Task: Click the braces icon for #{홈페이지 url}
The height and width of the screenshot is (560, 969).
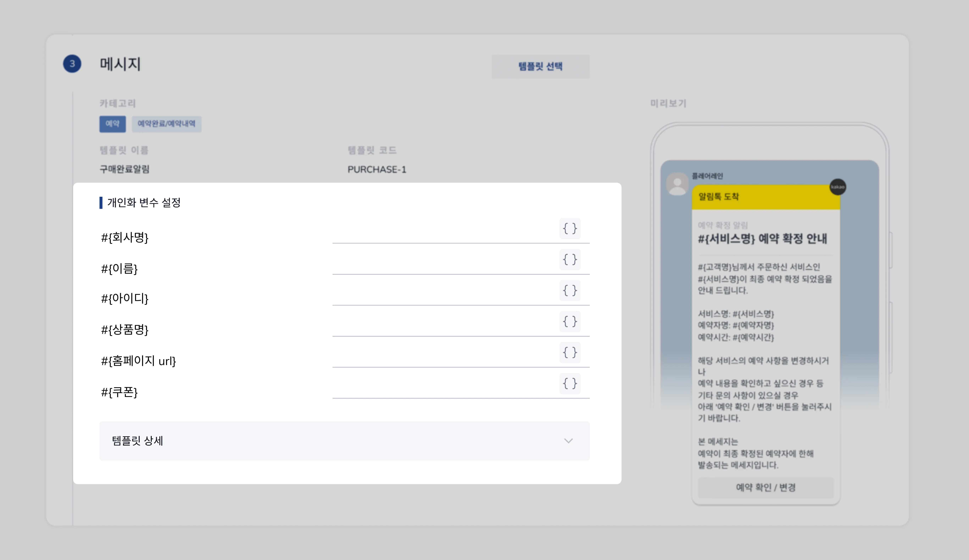Action: pyautogui.click(x=570, y=352)
